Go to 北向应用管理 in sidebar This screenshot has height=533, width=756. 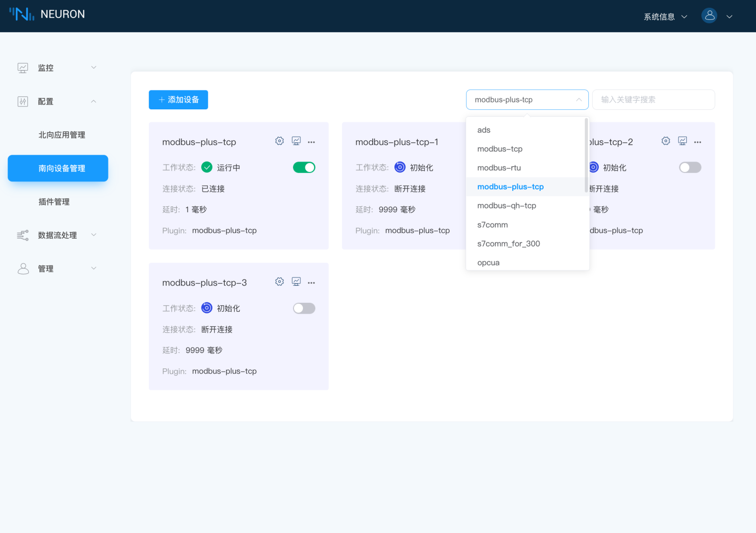pyautogui.click(x=62, y=135)
